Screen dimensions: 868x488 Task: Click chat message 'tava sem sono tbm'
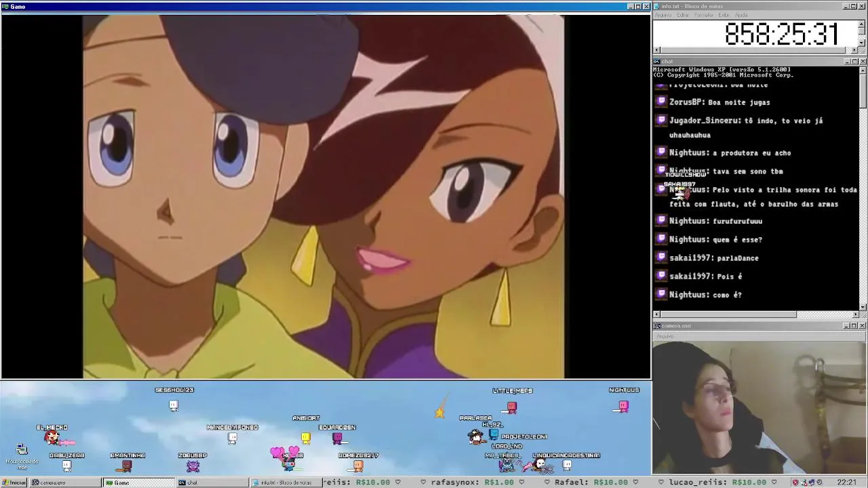pos(748,171)
